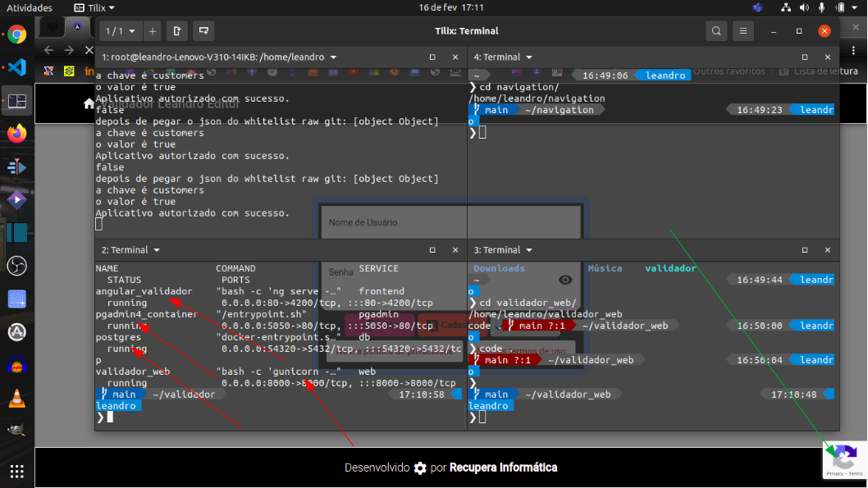Click the Teams tray icon in top bar
The image size is (868, 488).
tap(757, 7)
